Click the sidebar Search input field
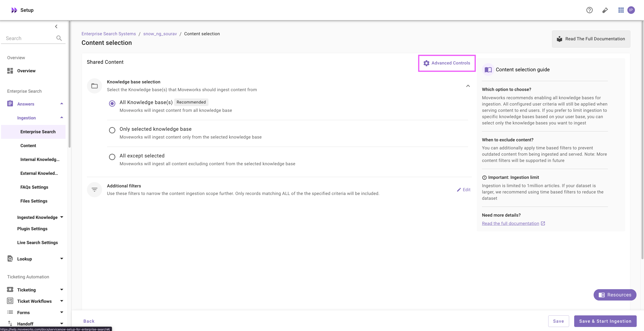Screen dimensions: 644x331 pyautogui.click(x=29, y=38)
